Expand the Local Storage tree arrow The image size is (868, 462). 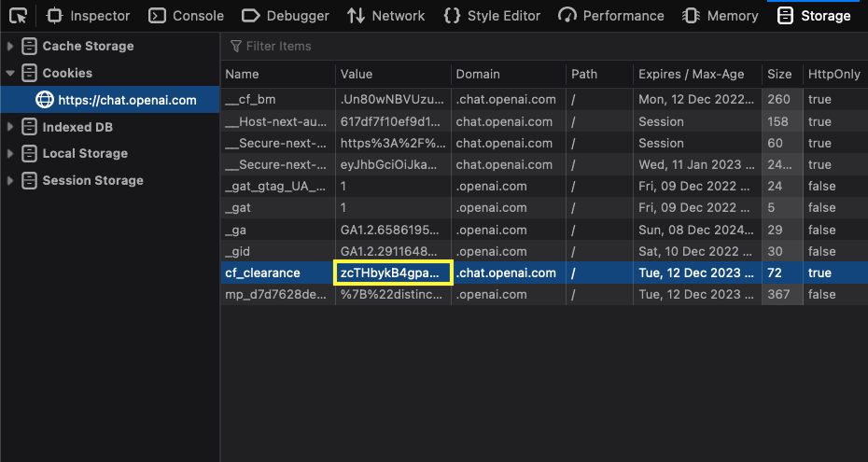[x=10, y=153]
